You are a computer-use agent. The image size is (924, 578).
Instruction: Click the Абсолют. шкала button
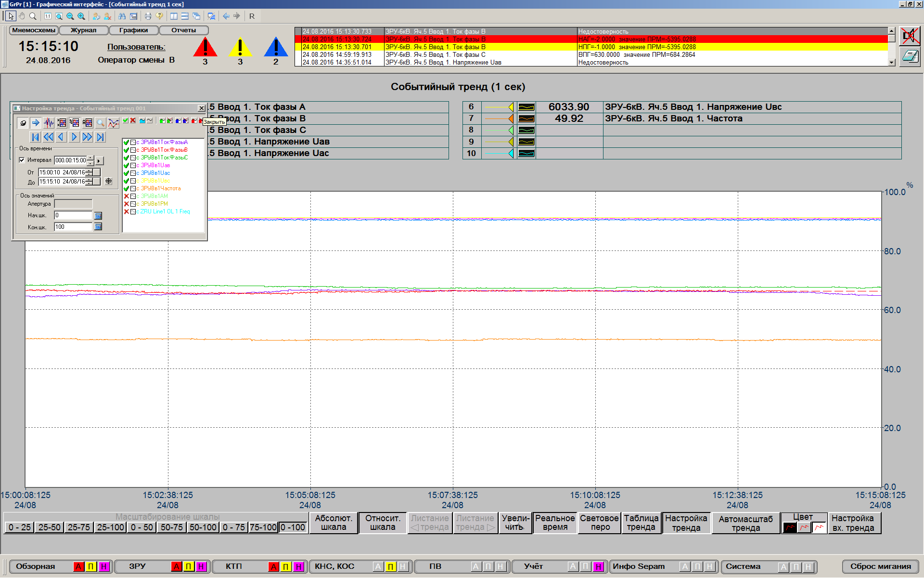pyautogui.click(x=334, y=523)
